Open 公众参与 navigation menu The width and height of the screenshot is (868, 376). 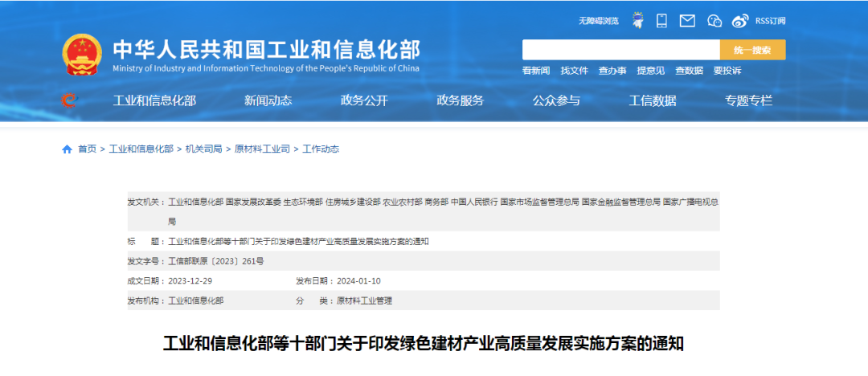tap(556, 100)
